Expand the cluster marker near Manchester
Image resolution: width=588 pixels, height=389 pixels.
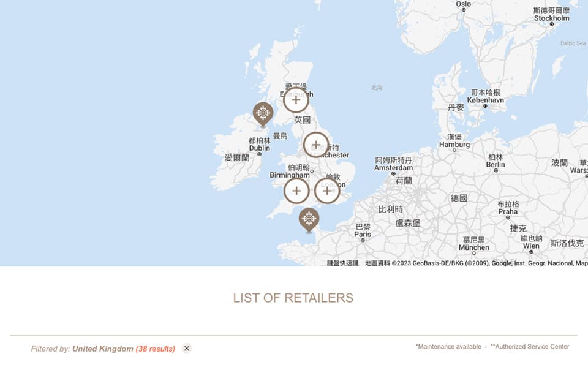point(316,145)
